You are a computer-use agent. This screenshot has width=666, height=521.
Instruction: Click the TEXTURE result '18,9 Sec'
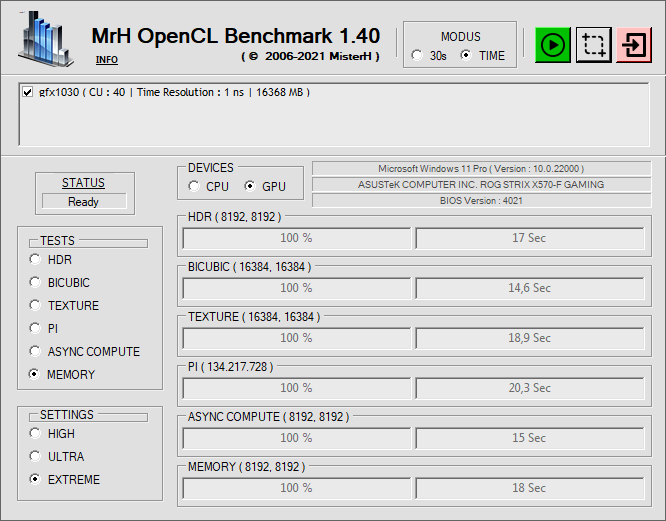point(530,338)
